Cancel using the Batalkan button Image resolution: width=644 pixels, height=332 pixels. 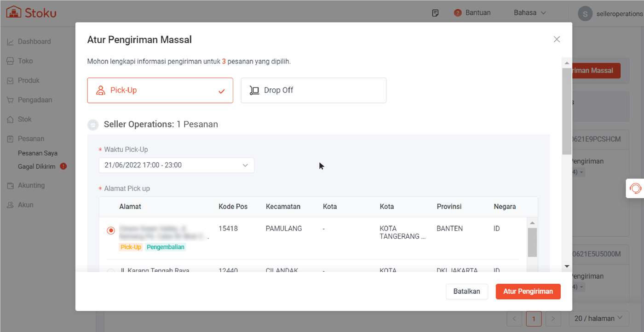coord(466,291)
